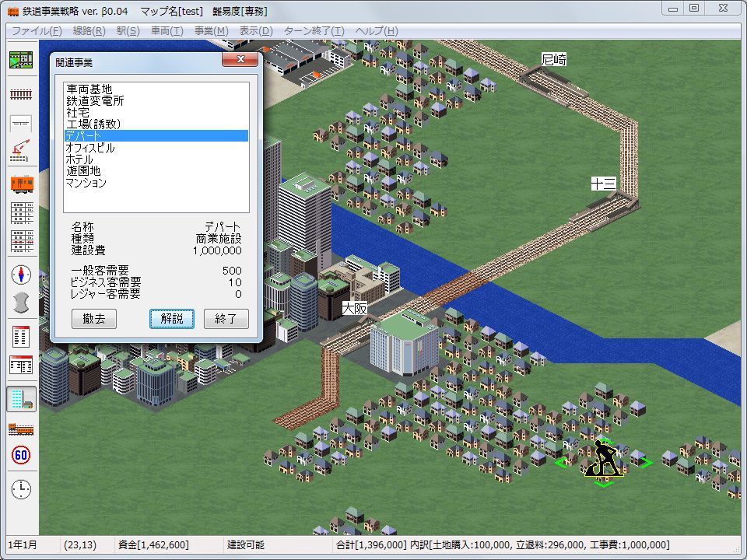Open the map overview icon
This screenshot has height=560, width=747.
22,61
